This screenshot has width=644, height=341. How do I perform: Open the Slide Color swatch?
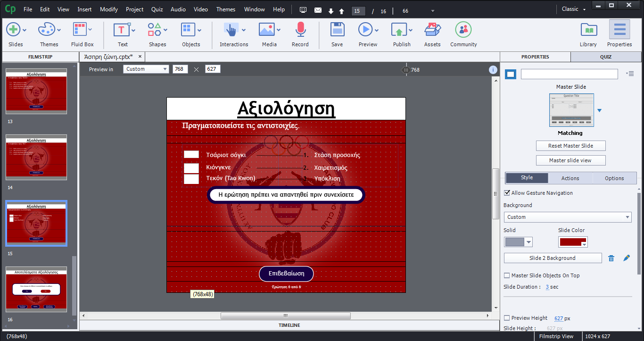coord(573,242)
